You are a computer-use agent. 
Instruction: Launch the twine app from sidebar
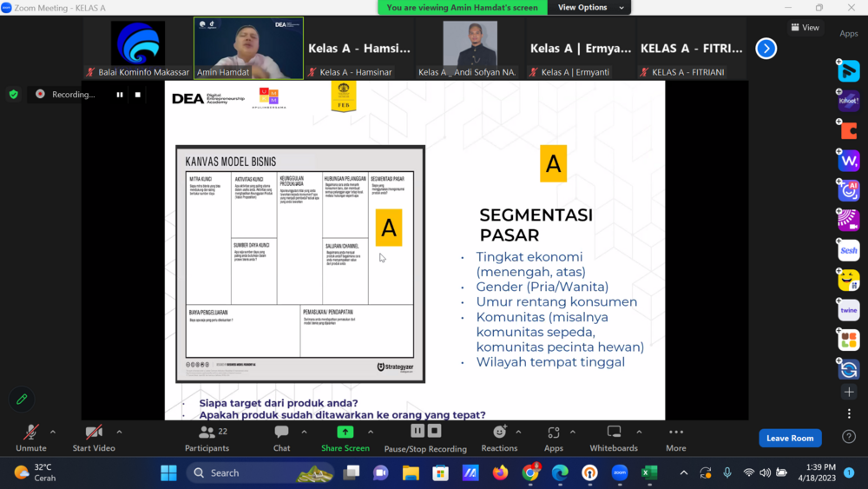(x=849, y=310)
